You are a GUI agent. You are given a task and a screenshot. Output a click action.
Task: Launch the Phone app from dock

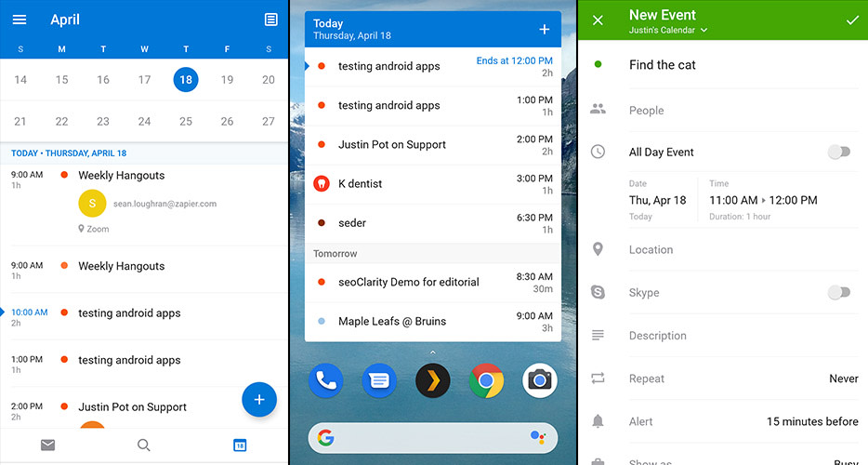pos(325,379)
